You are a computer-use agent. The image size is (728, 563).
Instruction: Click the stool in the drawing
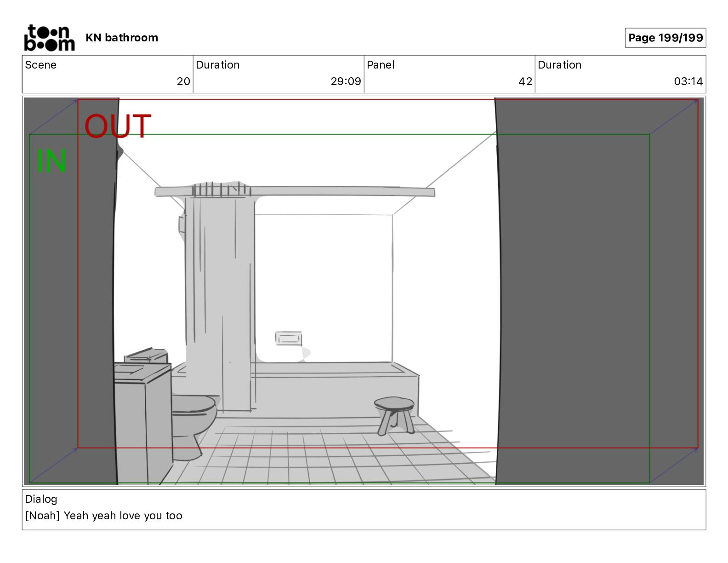pyautogui.click(x=394, y=415)
